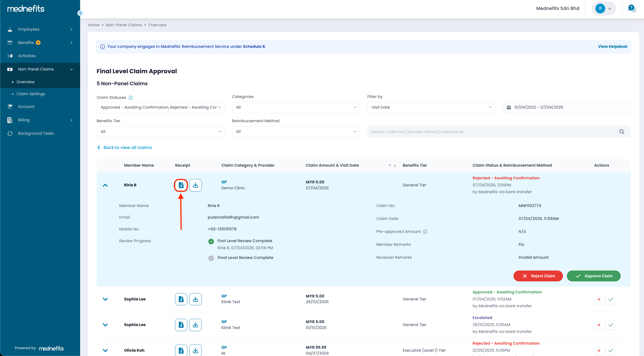Screen dimensions: 644x356
Task: Open the Claim Statuses dropdown
Action: 160,107
